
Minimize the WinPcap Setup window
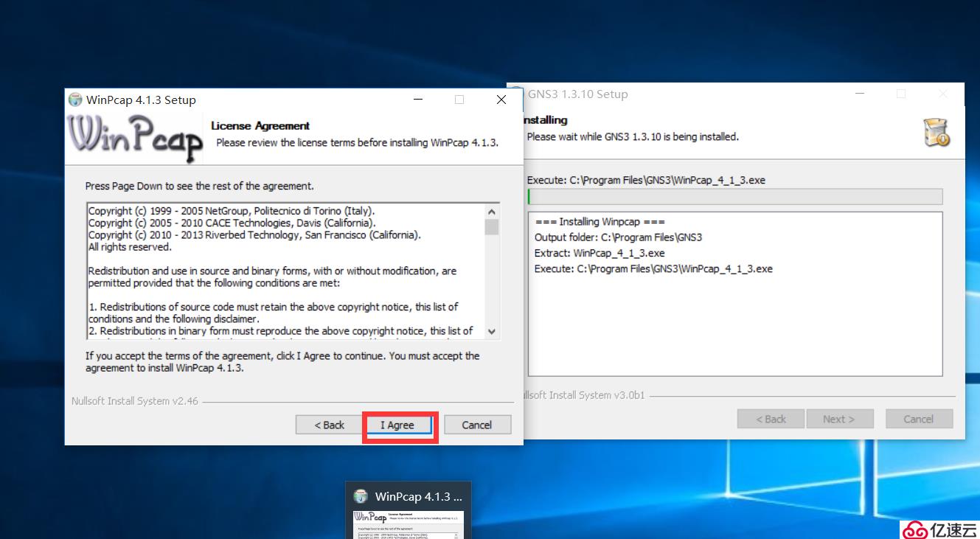418,100
